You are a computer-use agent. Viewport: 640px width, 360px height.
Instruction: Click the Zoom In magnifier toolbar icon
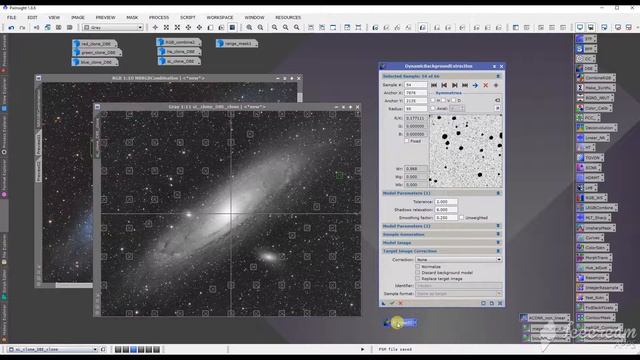(x=249, y=27)
